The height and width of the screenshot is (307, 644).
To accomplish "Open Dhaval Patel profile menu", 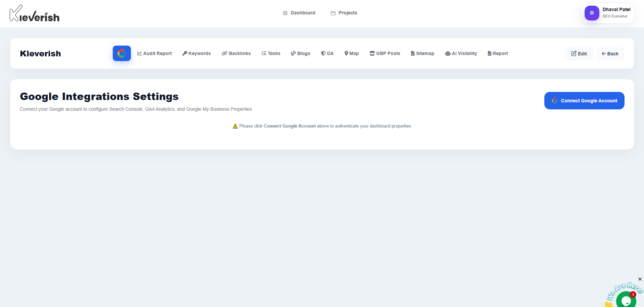I will tap(607, 13).
